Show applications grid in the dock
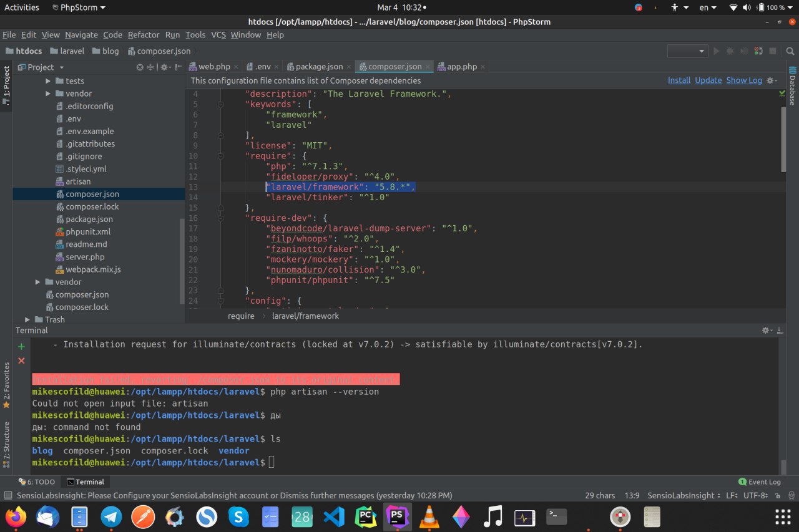Screen dimensions: 799x532 [783, 517]
